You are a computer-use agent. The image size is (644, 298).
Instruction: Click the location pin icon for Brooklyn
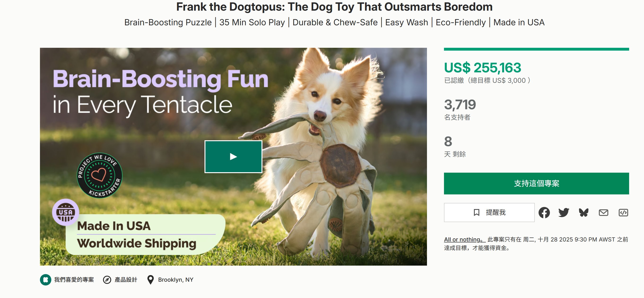pyautogui.click(x=150, y=280)
